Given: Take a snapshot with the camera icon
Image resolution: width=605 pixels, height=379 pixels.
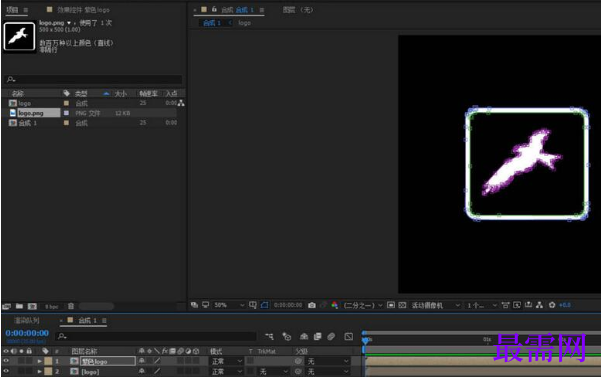Looking at the screenshot, I should (x=312, y=305).
